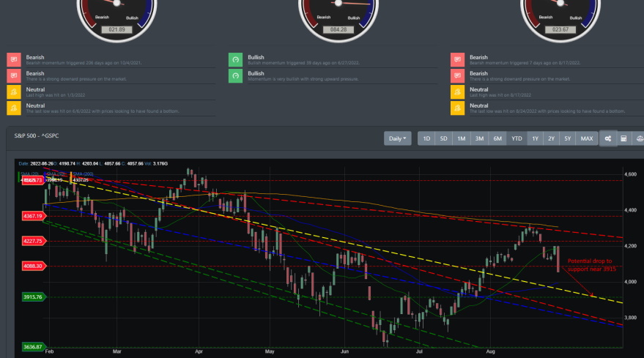Screen dimensions: 644x358
Task: Click the 3636.87 support level label
Action: click(x=33, y=347)
